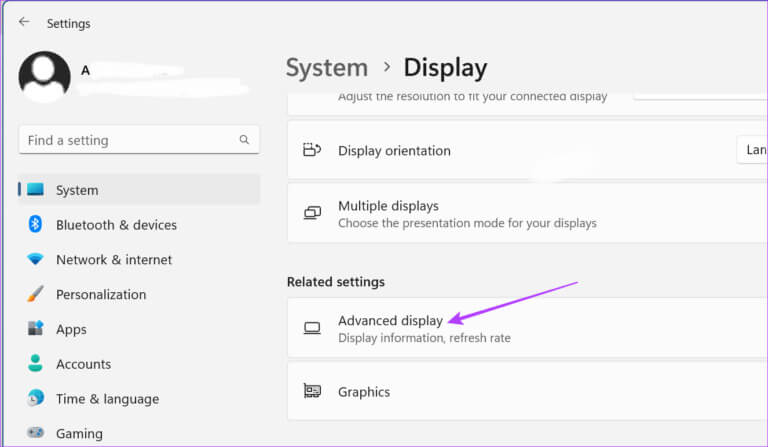
Task: Go to System in the breadcrumb
Action: 326,68
